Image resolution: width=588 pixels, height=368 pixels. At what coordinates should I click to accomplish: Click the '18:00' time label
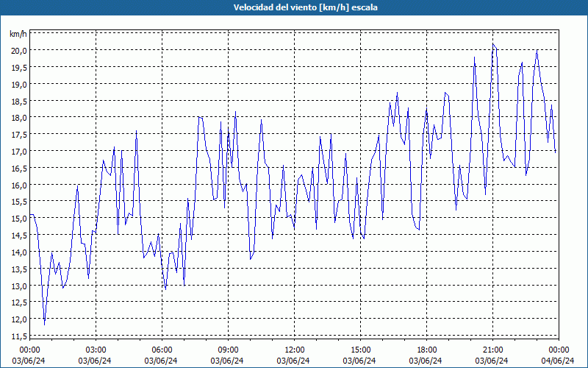coord(426,350)
